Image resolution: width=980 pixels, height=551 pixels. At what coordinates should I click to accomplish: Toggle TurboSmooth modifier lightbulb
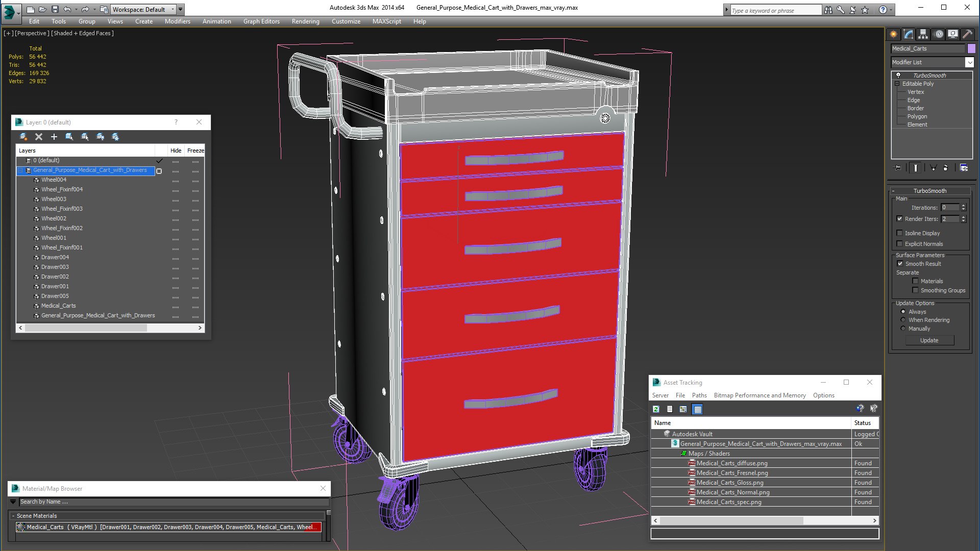(x=898, y=76)
